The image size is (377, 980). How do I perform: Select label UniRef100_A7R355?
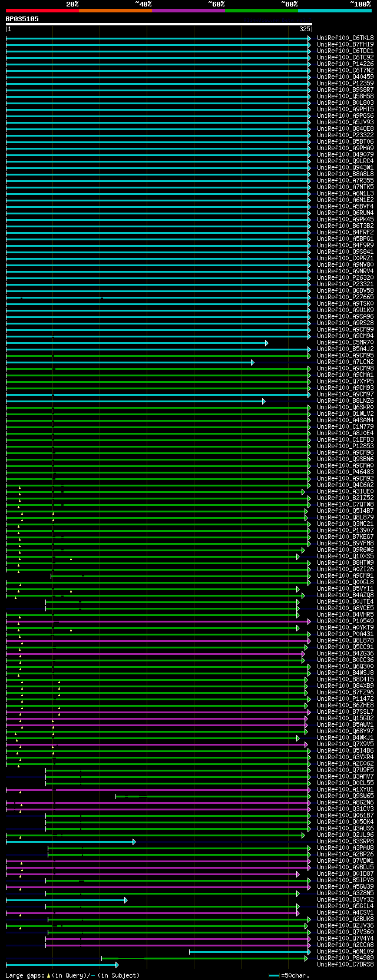[x=345, y=180]
